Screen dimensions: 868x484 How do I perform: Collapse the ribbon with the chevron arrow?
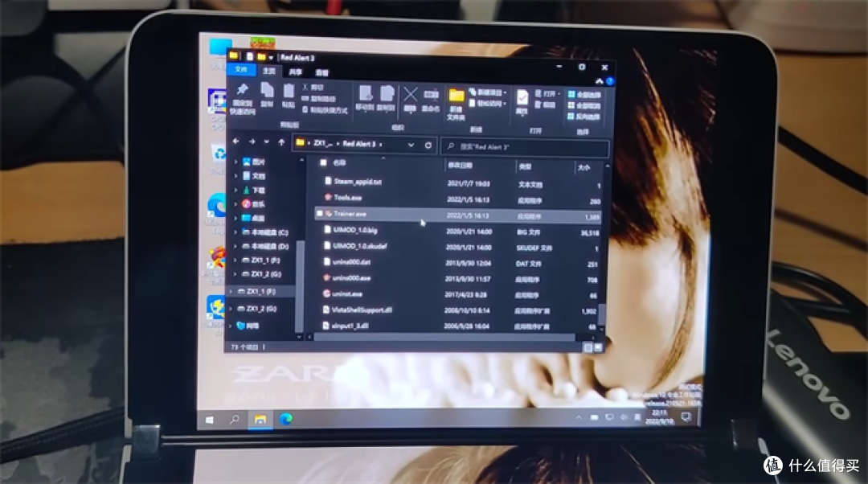600,81
